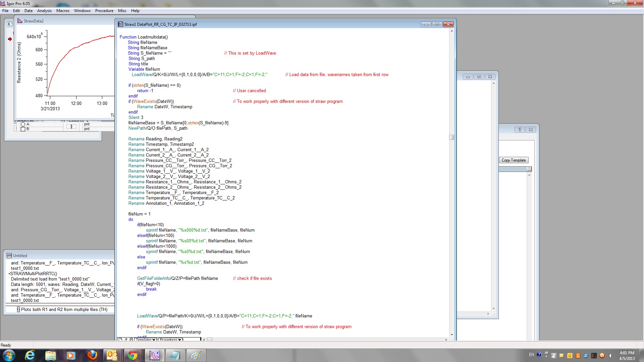Viewport: 644px width, 362px height.
Task: Open the notepad-like app on taskbar
Action: [x=175, y=355]
